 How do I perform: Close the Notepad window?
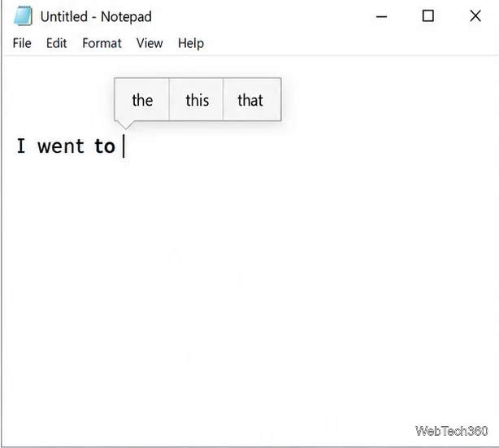[x=475, y=16]
